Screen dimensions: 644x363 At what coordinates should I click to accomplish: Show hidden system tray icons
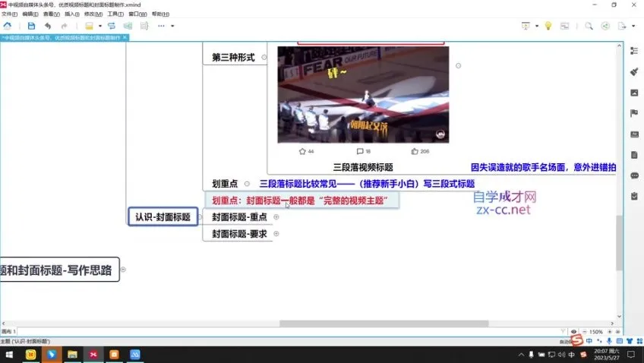click(521, 355)
